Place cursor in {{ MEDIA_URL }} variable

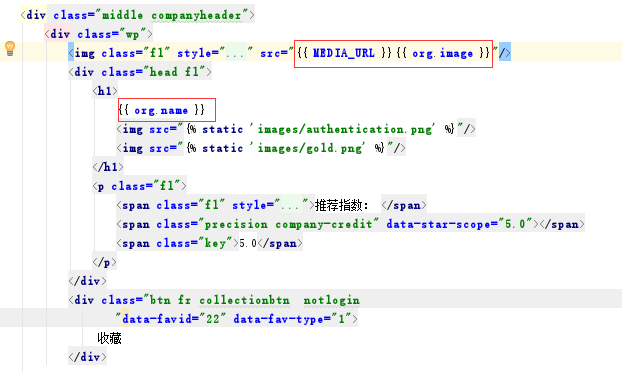[x=344, y=53]
